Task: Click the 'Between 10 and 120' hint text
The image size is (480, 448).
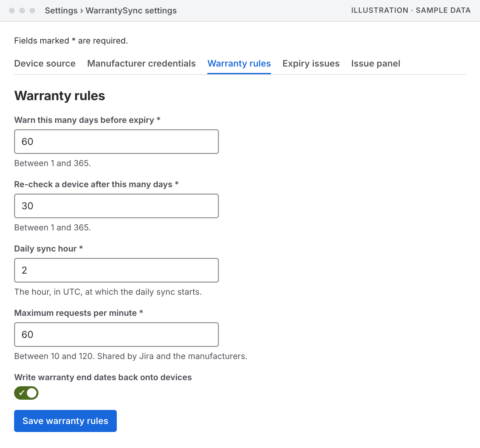Action: pyautogui.click(x=131, y=356)
